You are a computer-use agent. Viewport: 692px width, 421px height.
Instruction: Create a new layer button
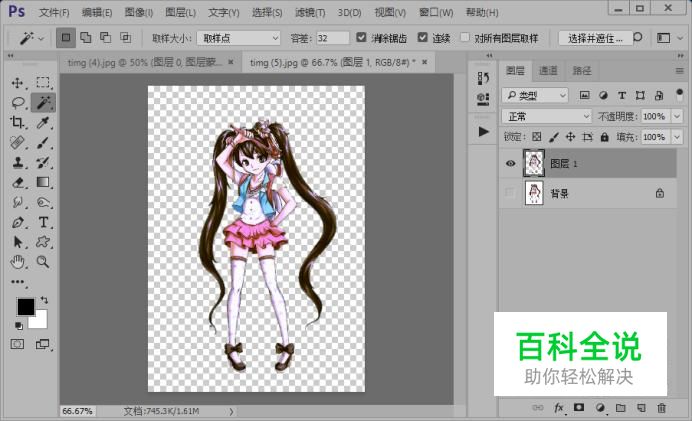coord(641,407)
